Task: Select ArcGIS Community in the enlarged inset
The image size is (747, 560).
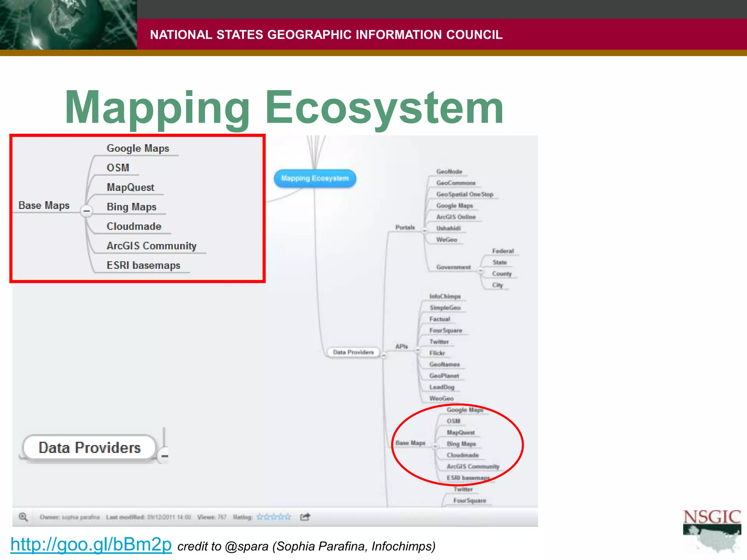Action: [x=151, y=246]
